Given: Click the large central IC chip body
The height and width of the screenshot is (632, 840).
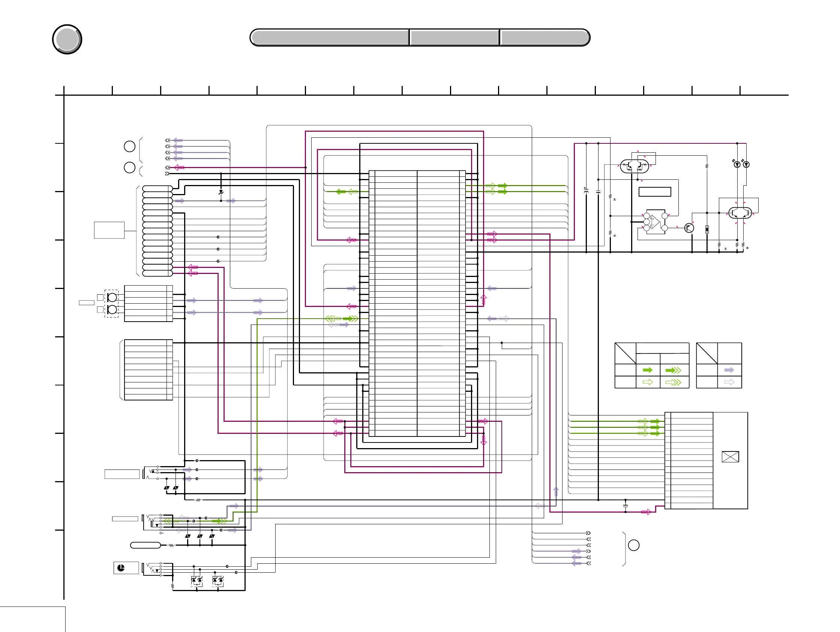Looking at the screenshot, I should click(417, 303).
